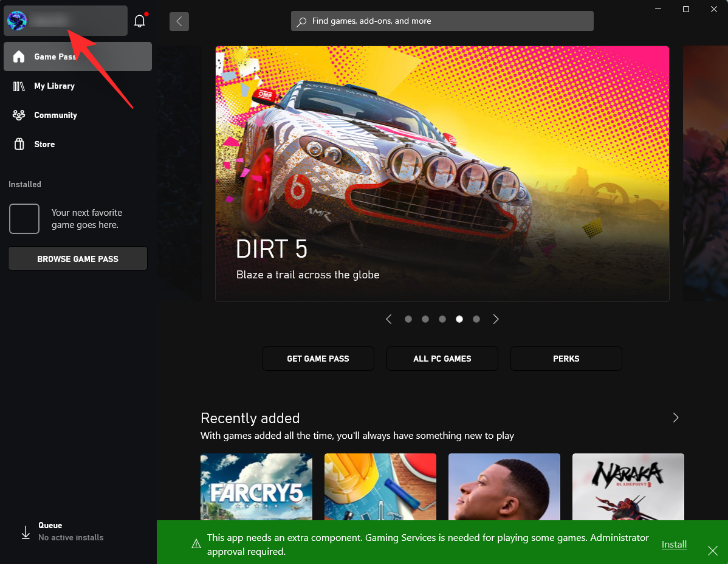The height and width of the screenshot is (564, 728).
Task: Click the Find games search field
Action: 442,21
